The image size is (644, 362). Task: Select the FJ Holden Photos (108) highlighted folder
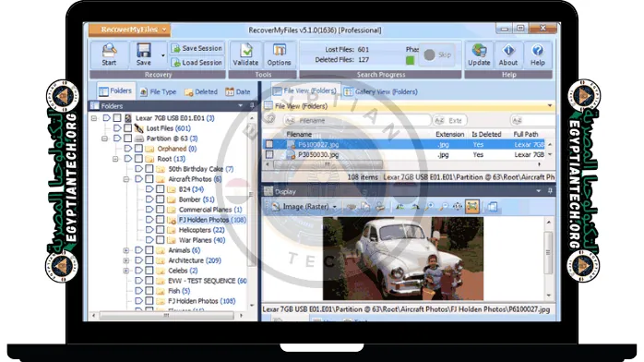(212, 220)
